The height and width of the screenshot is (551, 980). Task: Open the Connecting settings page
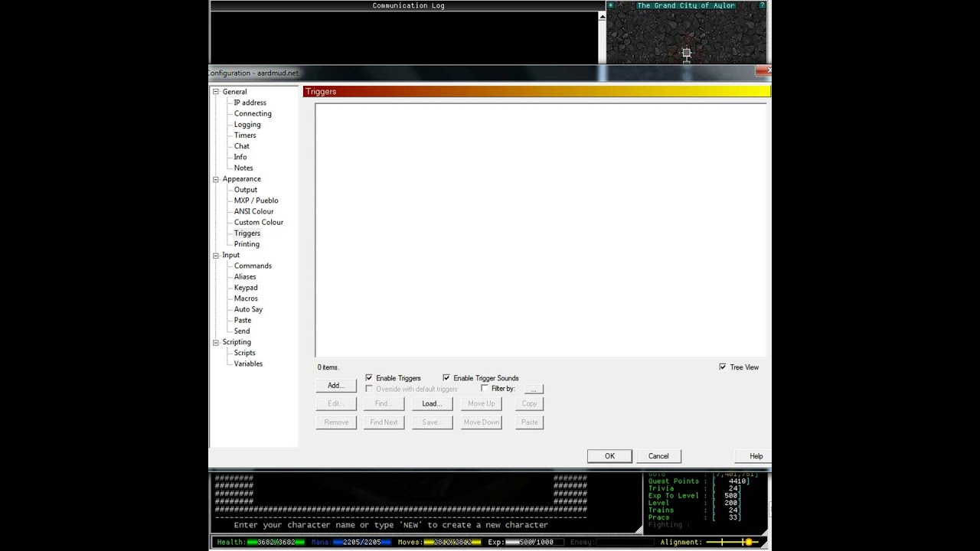(253, 113)
